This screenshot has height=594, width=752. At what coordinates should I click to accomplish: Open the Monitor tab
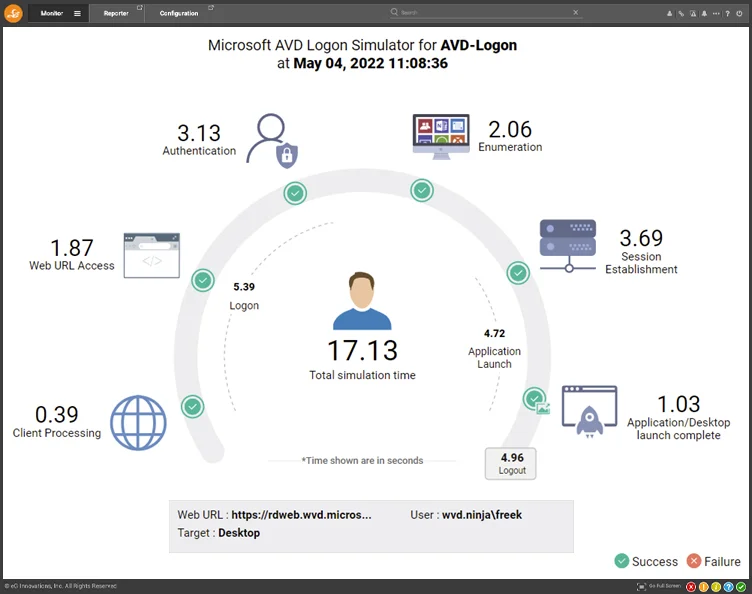click(52, 13)
